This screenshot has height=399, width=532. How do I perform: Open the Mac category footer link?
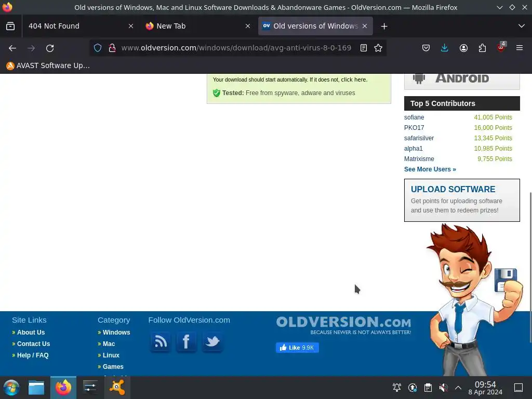tap(109, 344)
